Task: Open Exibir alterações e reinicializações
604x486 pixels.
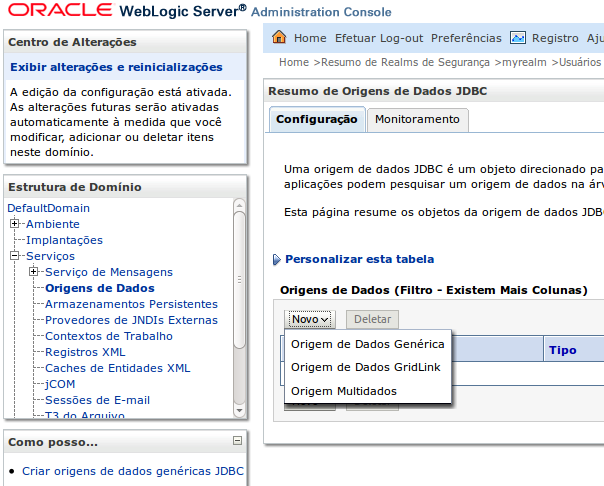Action: point(116,67)
